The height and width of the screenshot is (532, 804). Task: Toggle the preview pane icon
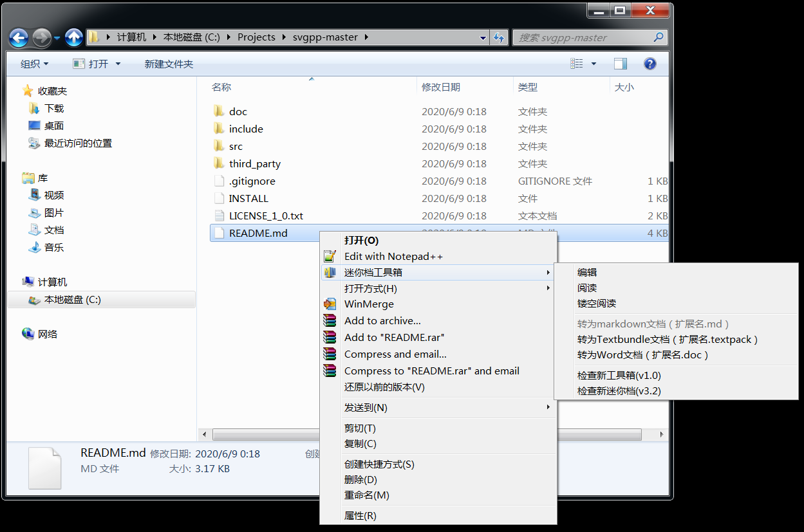(621, 64)
